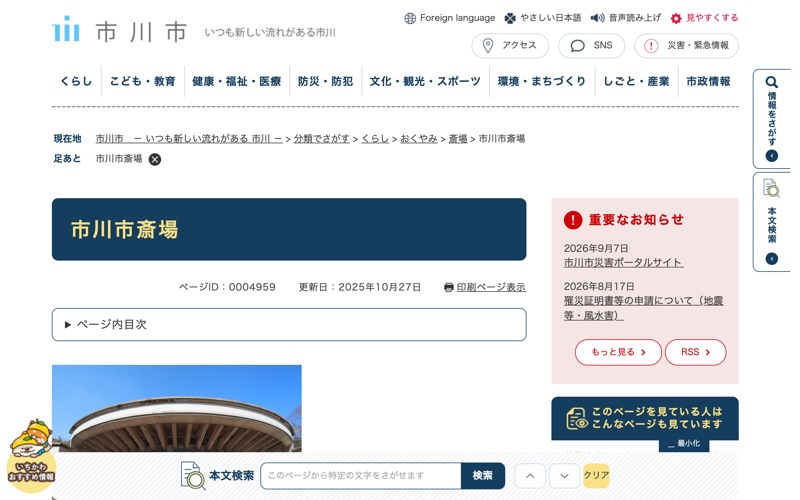This screenshot has width=800, height=500.
Task: Click 2026年8月17日 notice date
Action: coord(599,287)
